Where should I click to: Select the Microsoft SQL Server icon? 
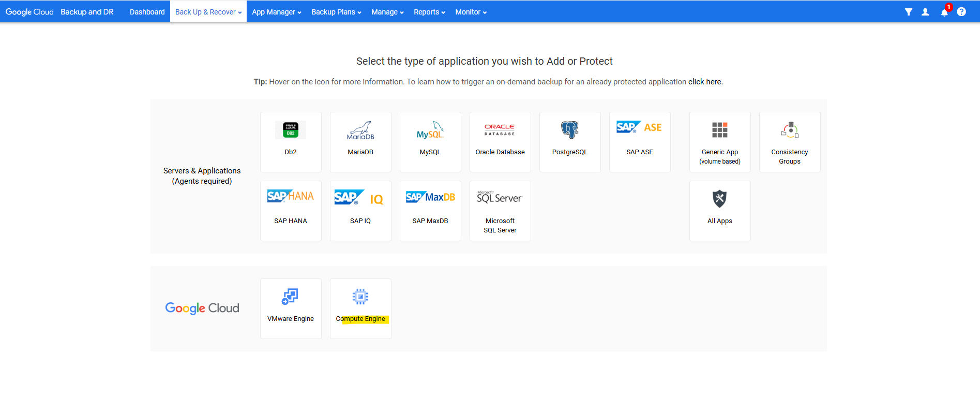pyautogui.click(x=500, y=197)
